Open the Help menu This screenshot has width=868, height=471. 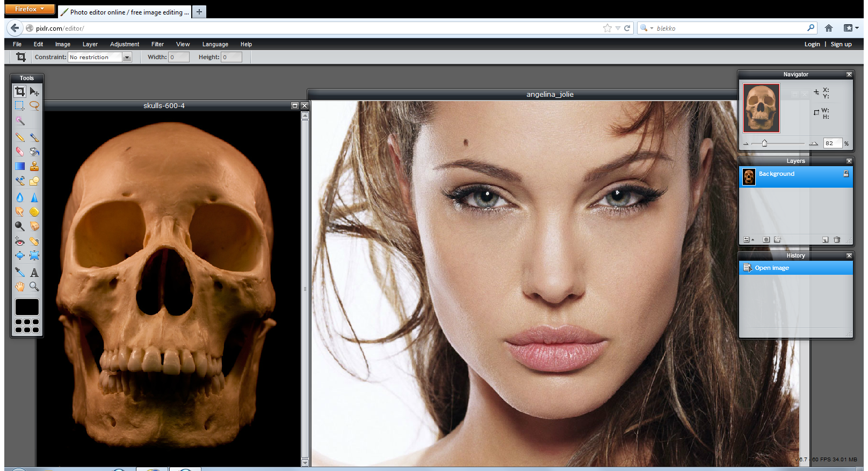246,44
